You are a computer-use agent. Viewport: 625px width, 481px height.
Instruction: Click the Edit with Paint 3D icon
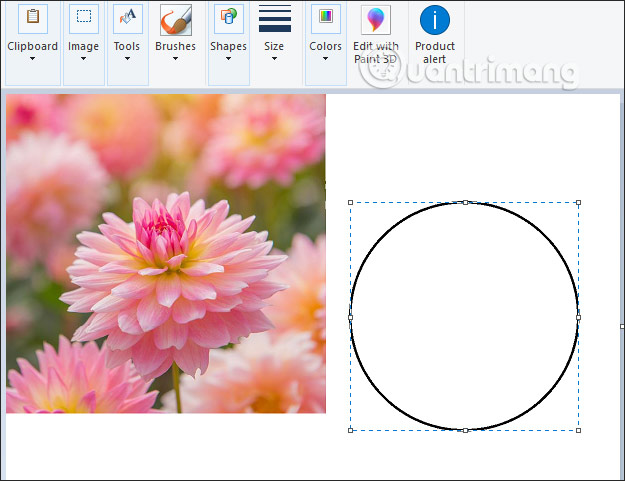click(376, 20)
